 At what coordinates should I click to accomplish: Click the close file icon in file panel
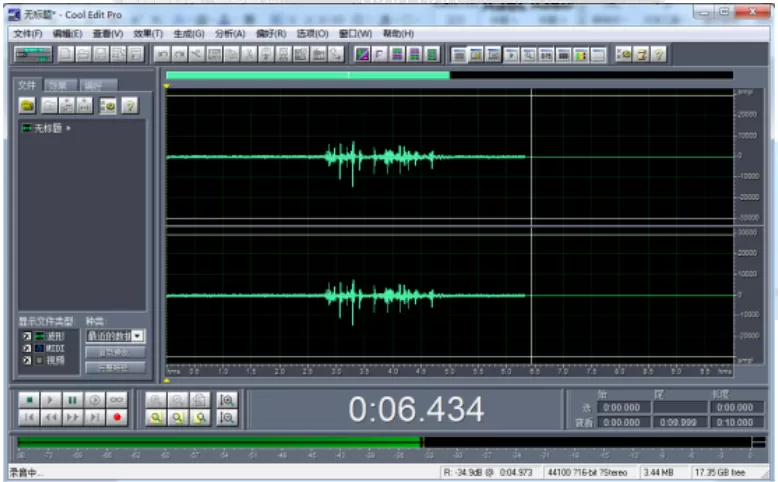point(49,105)
